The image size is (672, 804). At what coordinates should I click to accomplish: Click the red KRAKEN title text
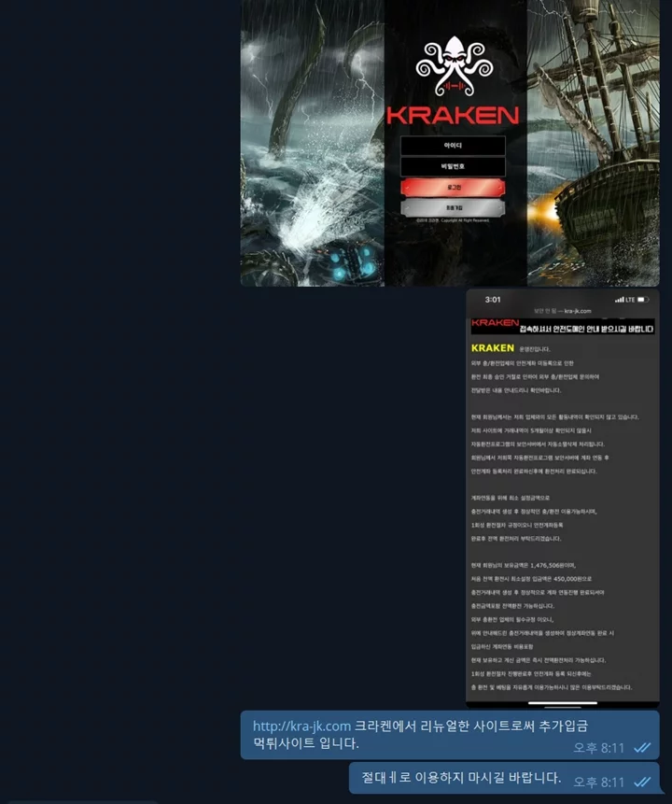[x=453, y=116]
